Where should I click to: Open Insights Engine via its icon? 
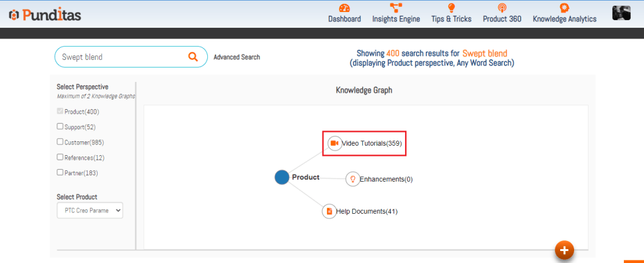396,8
